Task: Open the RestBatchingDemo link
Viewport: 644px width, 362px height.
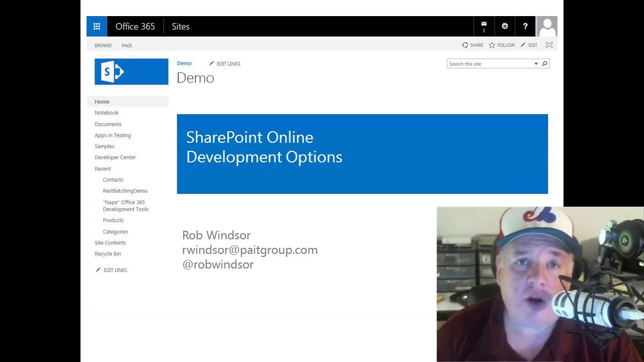Action: click(x=125, y=191)
